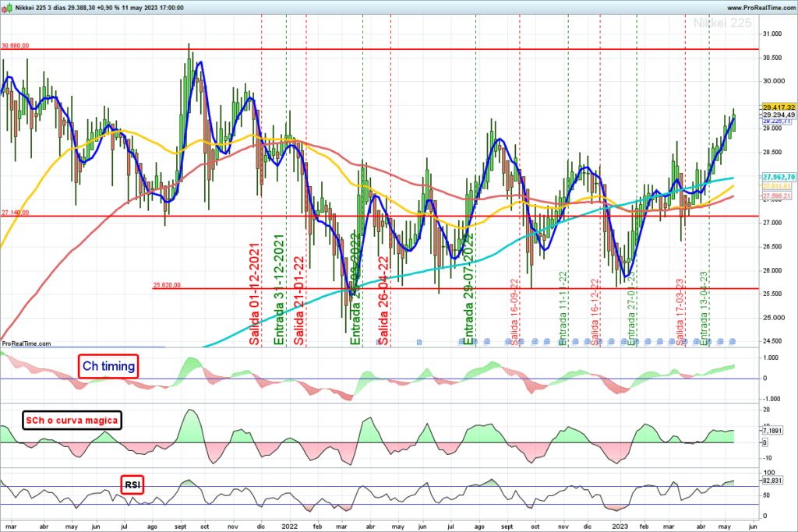Click the 27.140,00 horizontal level label
This screenshot has height=532, width=798.
tap(16, 213)
